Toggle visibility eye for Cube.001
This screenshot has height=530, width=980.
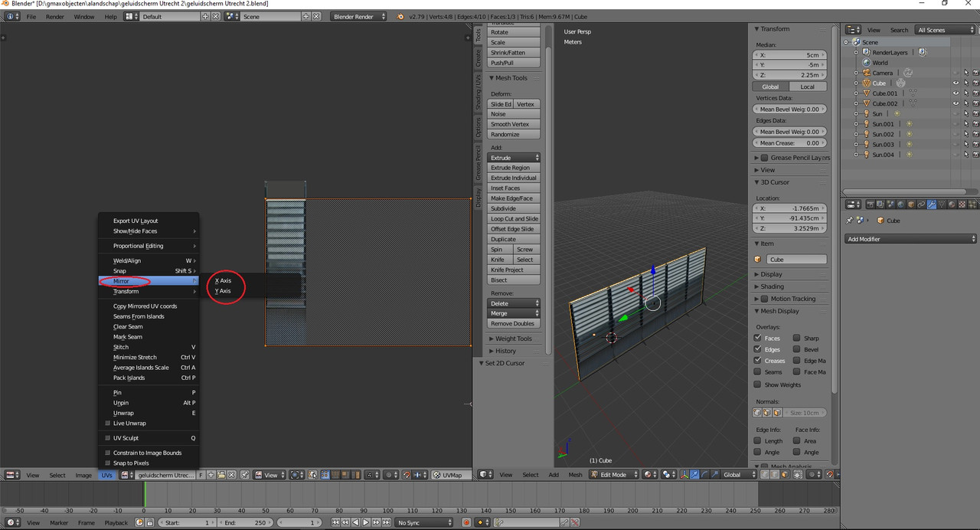click(x=955, y=93)
